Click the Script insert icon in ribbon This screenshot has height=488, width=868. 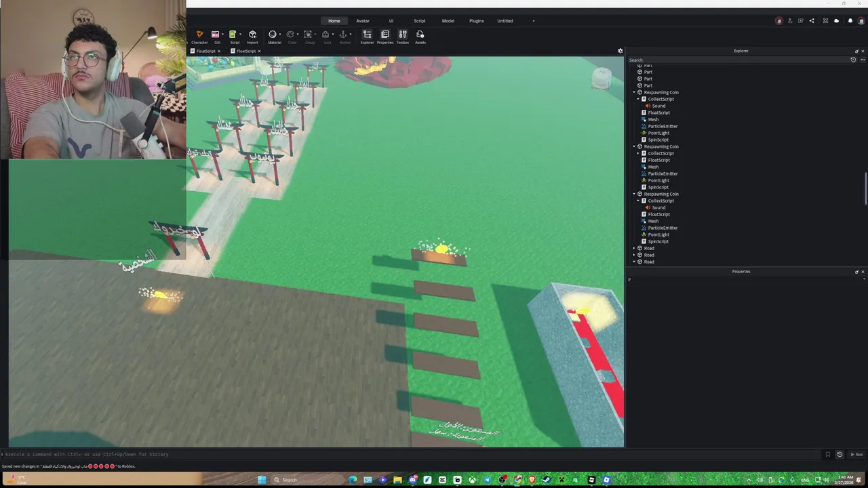[233, 35]
